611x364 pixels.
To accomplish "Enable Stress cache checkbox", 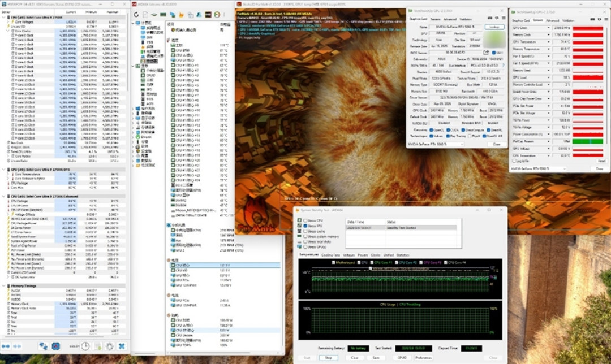I will coord(305,231).
